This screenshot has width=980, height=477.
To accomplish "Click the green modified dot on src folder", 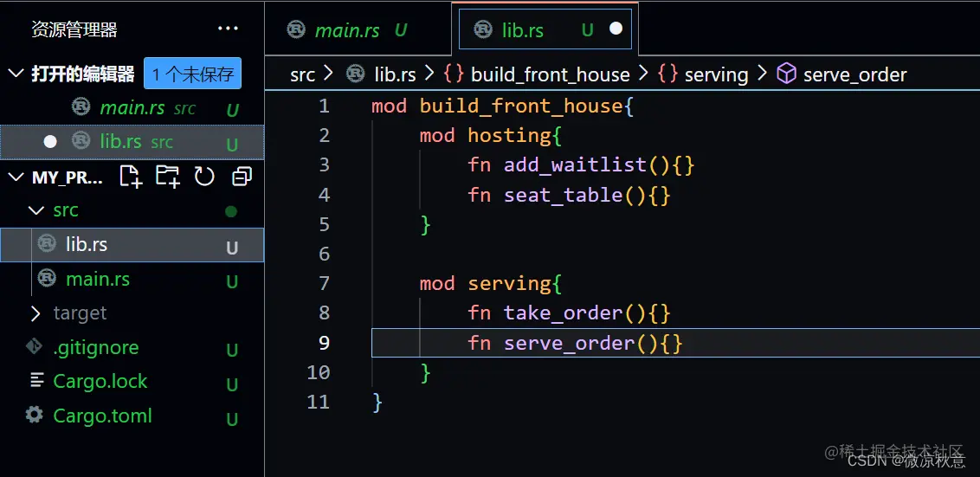I will (231, 211).
